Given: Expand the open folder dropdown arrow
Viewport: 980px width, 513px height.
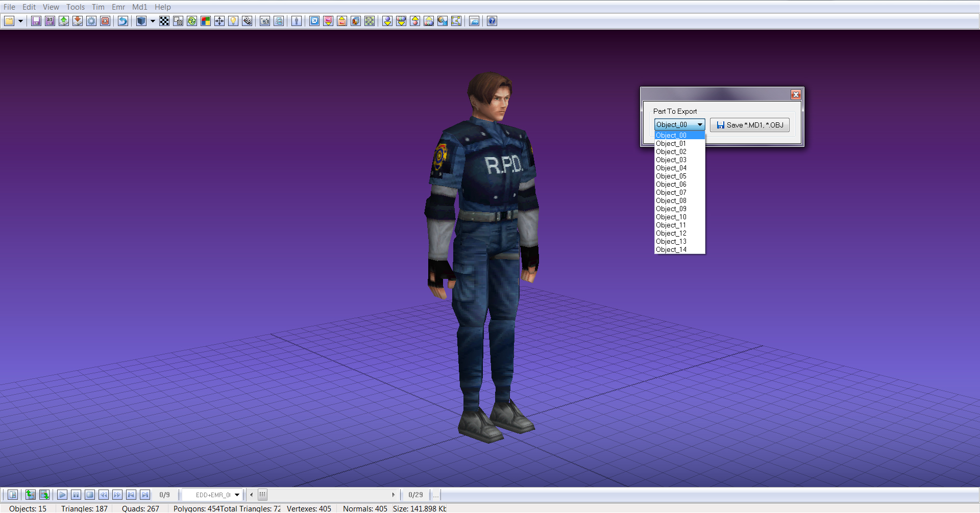Looking at the screenshot, I should click(21, 21).
